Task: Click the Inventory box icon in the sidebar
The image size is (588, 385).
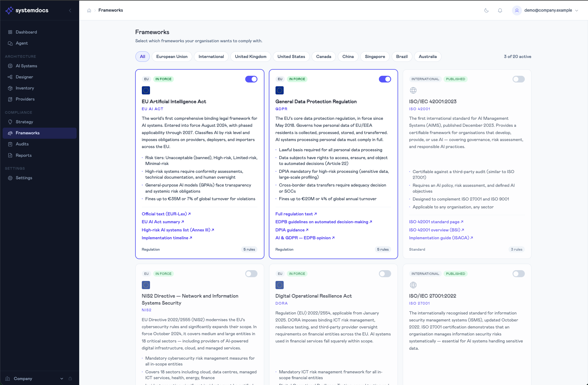Action: pos(10,88)
